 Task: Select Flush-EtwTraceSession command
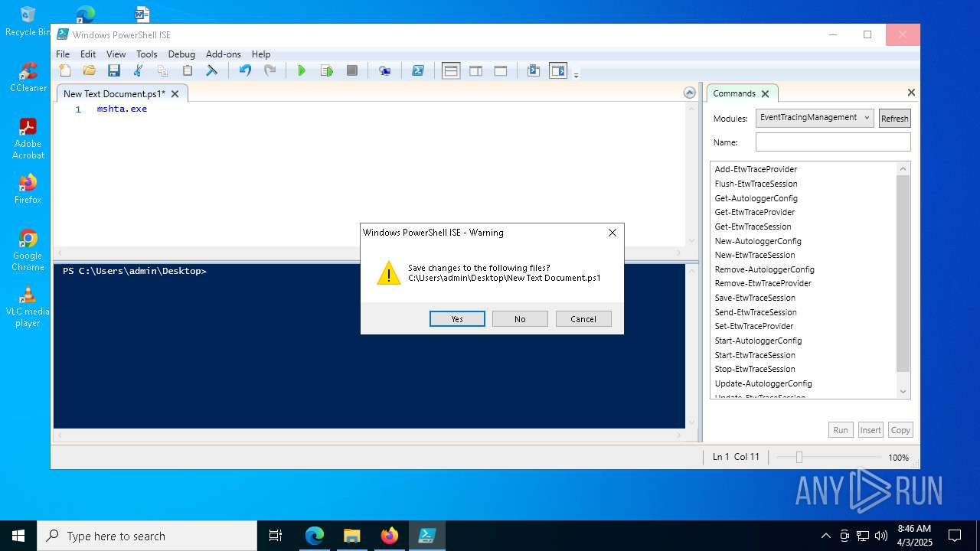point(756,184)
